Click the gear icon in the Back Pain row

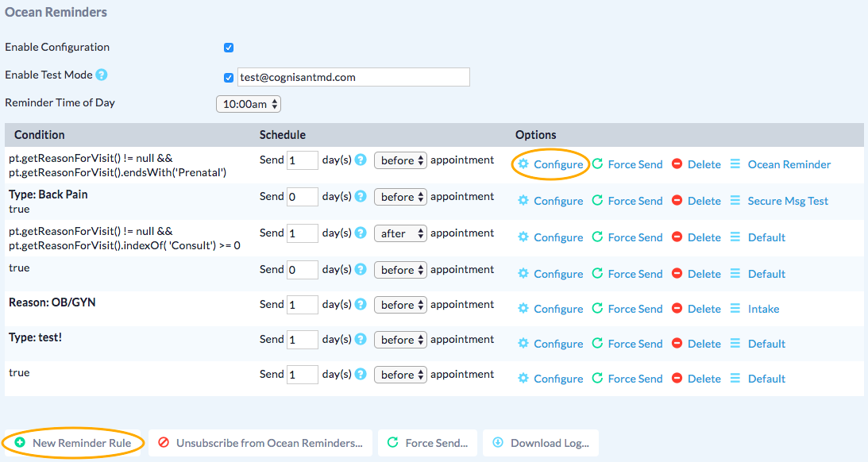(x=523, y=201)
